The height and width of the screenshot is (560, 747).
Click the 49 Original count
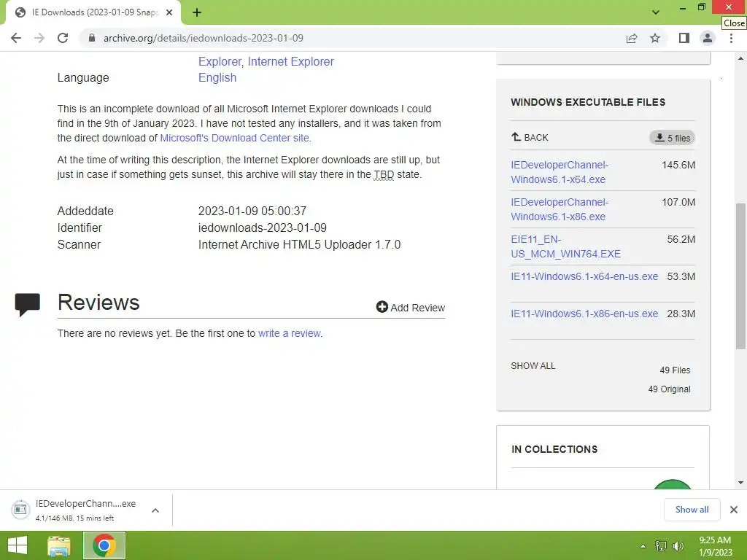(669, 389)
